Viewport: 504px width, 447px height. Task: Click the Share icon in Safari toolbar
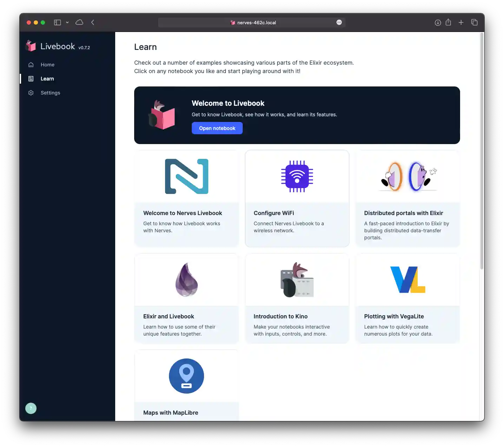448,22
